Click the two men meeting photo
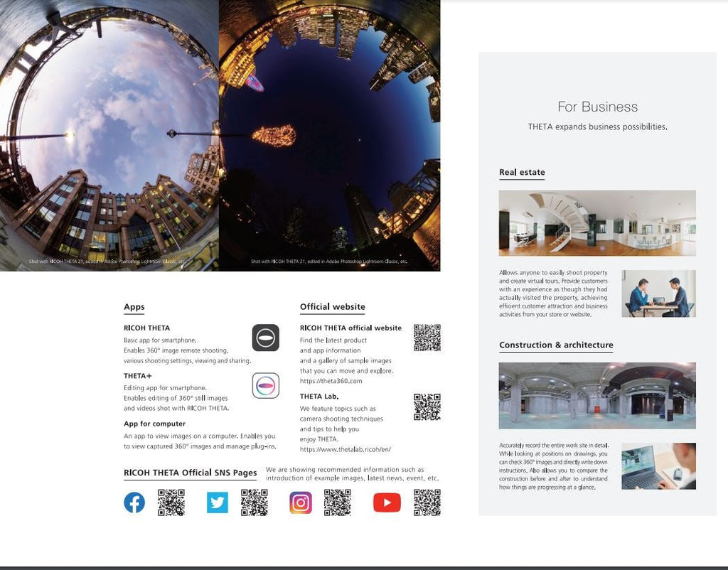 pos(659,294)
